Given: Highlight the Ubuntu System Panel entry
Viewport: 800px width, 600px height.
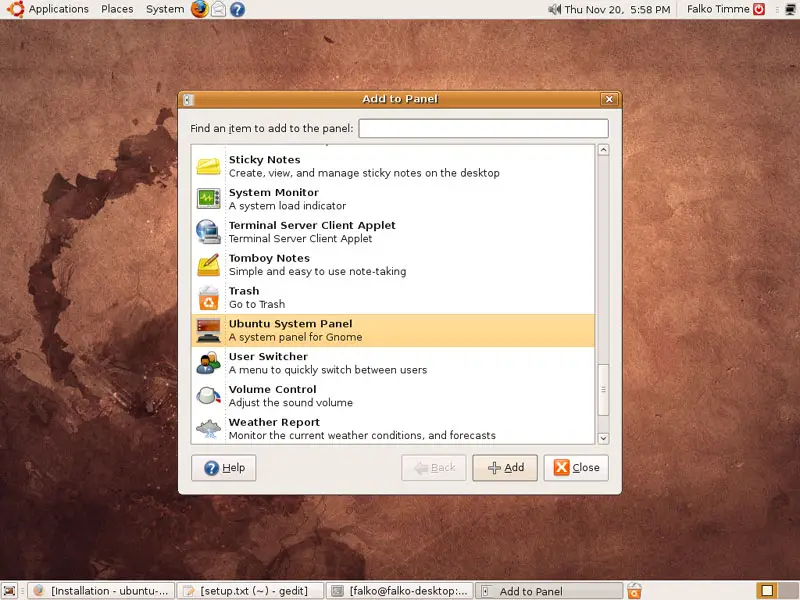Looking at the screenshot, I should (x=392, y=330).
